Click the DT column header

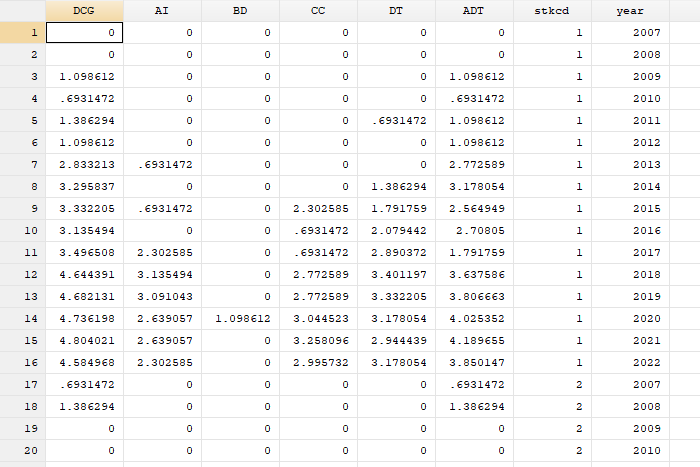point(396,10)
